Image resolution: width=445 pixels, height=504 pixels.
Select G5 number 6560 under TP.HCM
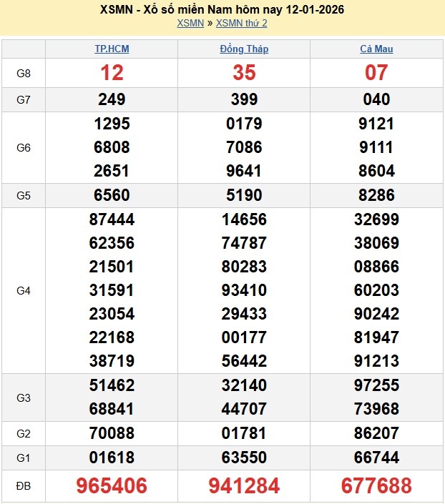point(112,195)
